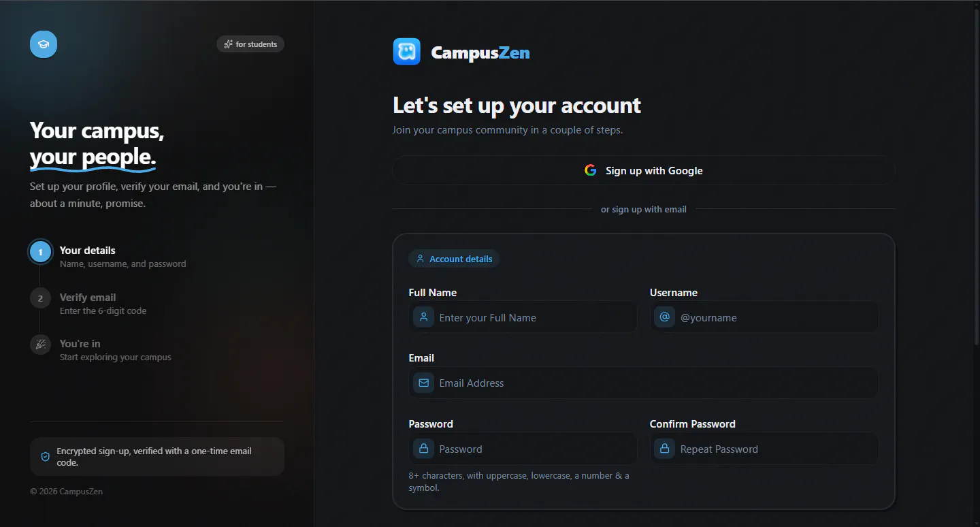Click the 'Let's set up your account' heading

click(517, 105)
